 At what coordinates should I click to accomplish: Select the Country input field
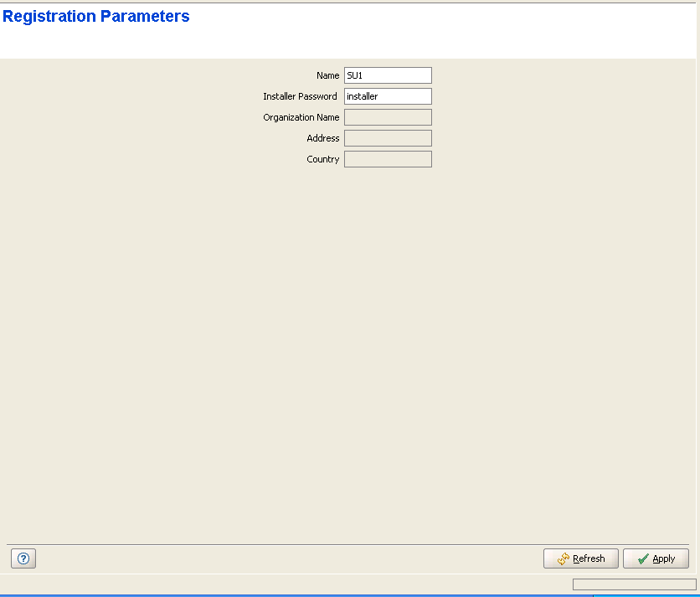388,159
